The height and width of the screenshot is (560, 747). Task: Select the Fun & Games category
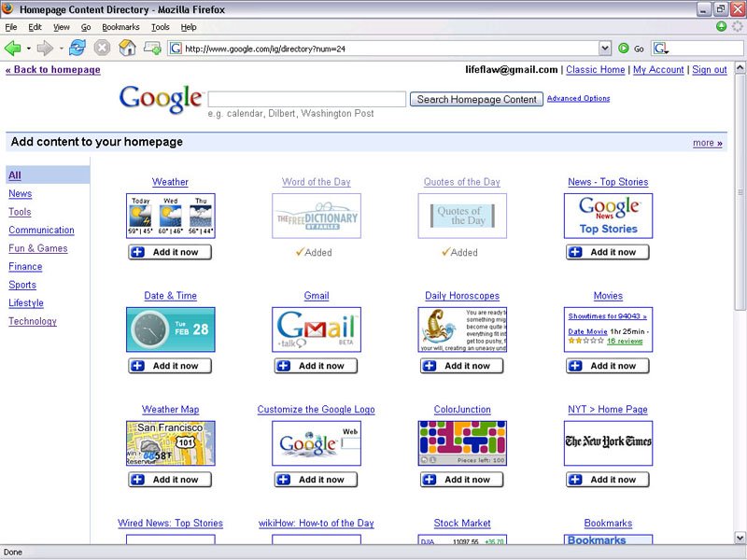(x=38, y=247)
